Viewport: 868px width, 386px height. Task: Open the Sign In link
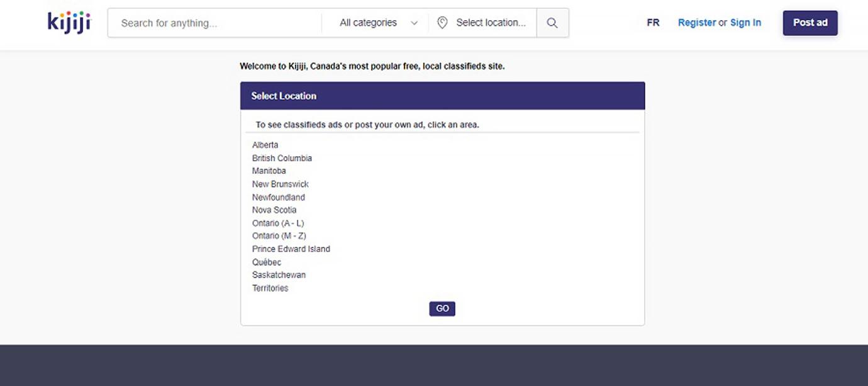coord(745,23)
